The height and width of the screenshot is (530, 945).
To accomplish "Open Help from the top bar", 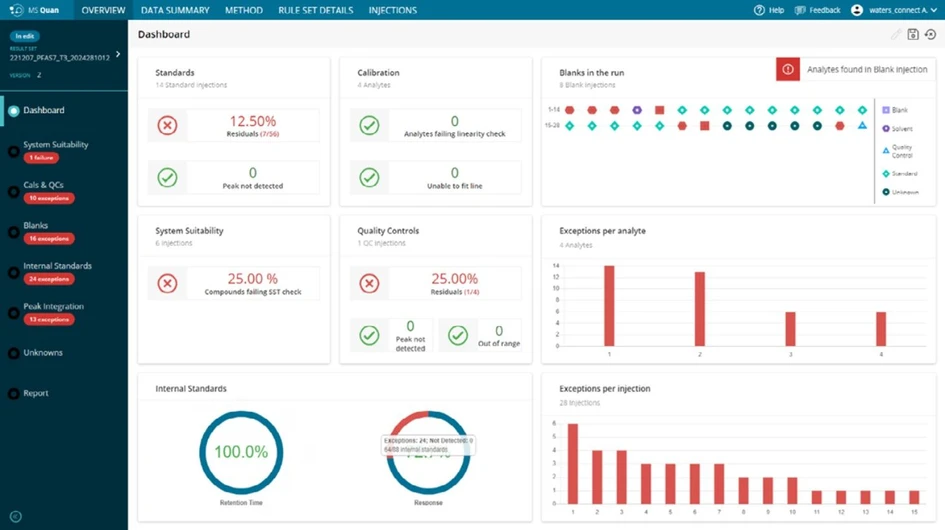I will point(769,10).
